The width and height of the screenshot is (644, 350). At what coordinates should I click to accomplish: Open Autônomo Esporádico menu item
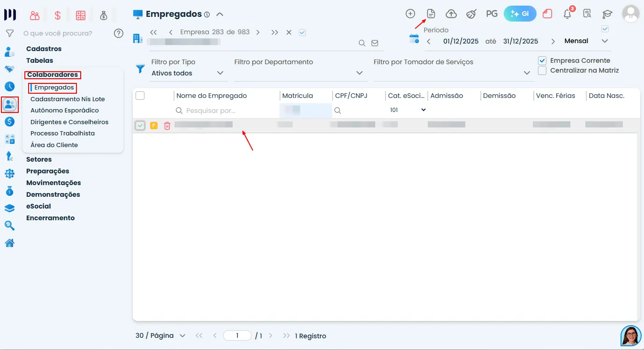(x=65, y=111)
